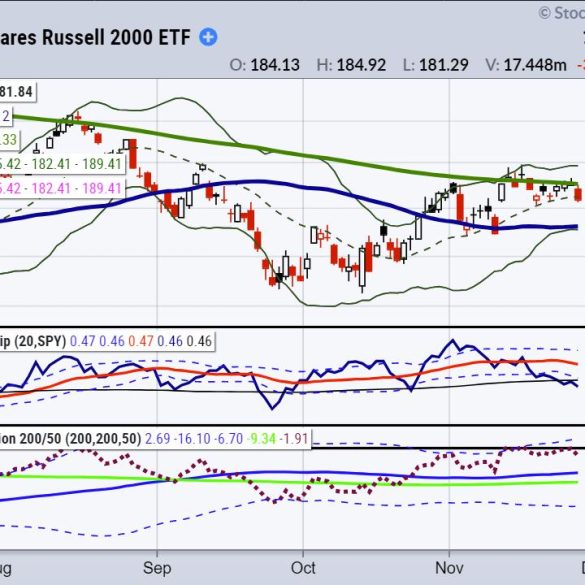Screen dimensions: 585x585
Task: Click the -16.10 indicator value
Action: click(x=192, y=439)
